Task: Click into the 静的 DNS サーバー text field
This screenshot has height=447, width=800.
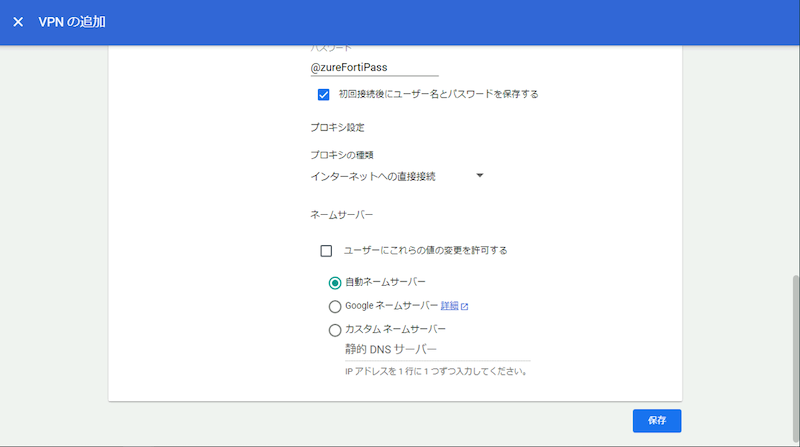Action: [437, 349]
